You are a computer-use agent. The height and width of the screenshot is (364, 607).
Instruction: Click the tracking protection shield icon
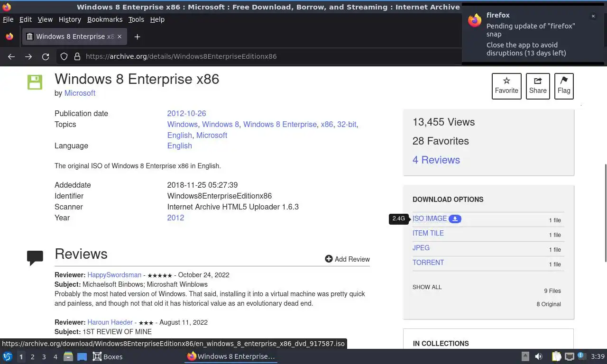[64, 56]
